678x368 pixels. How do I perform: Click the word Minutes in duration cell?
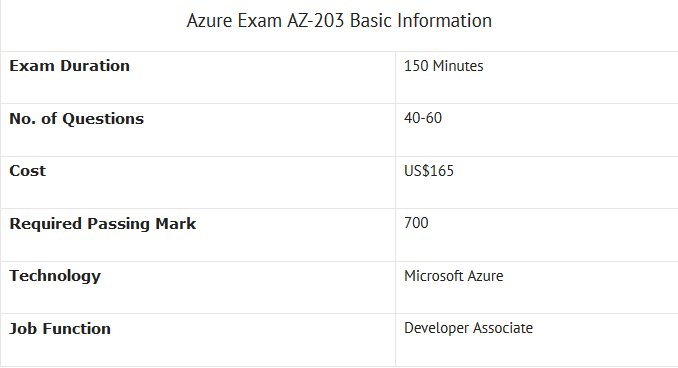coord(458,66)
